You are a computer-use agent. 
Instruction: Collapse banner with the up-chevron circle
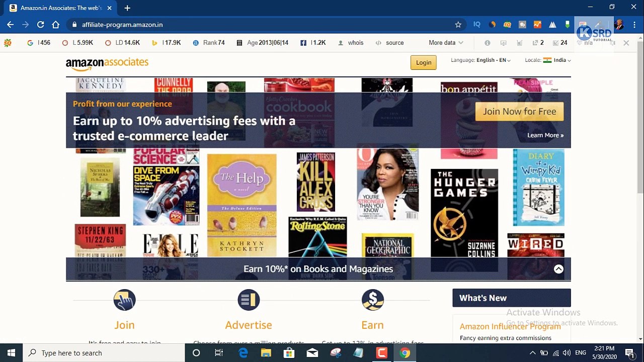[558, 269]
